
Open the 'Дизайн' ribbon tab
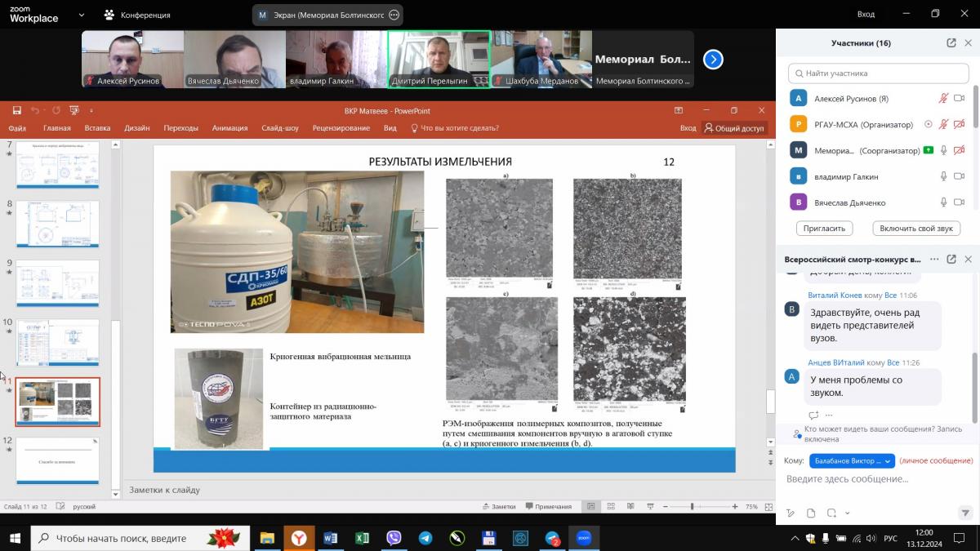(136, 128)
